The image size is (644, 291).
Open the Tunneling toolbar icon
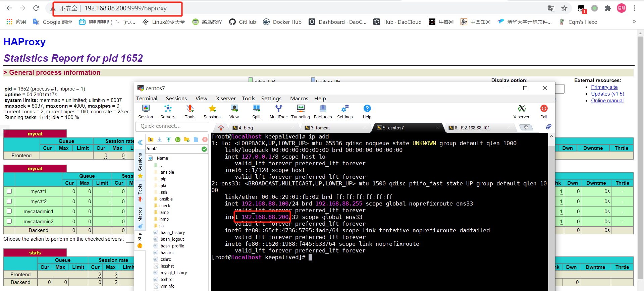(x=301, y=112)
